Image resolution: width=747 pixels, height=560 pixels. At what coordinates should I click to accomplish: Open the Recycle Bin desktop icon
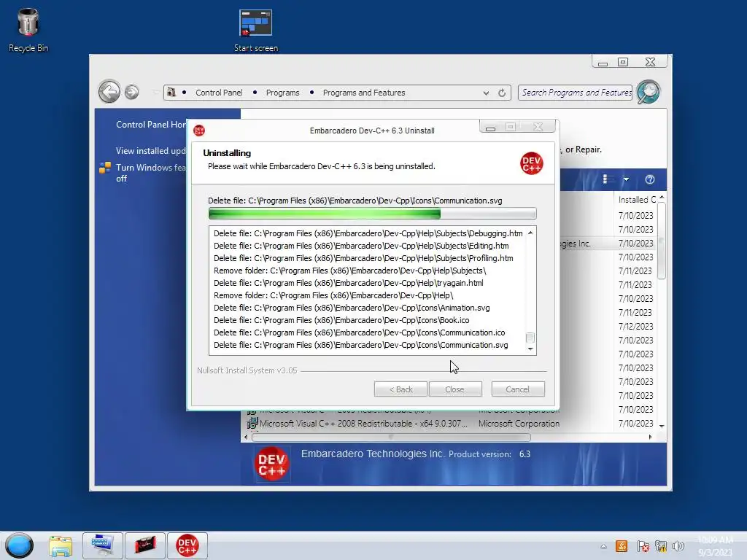click(x=28, y=31)
